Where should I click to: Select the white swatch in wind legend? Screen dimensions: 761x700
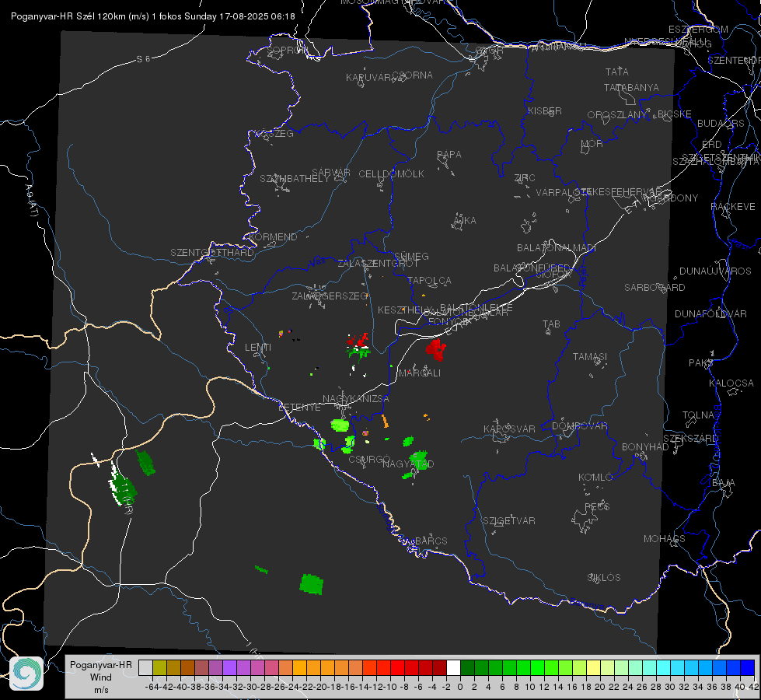tap(453, 667)
